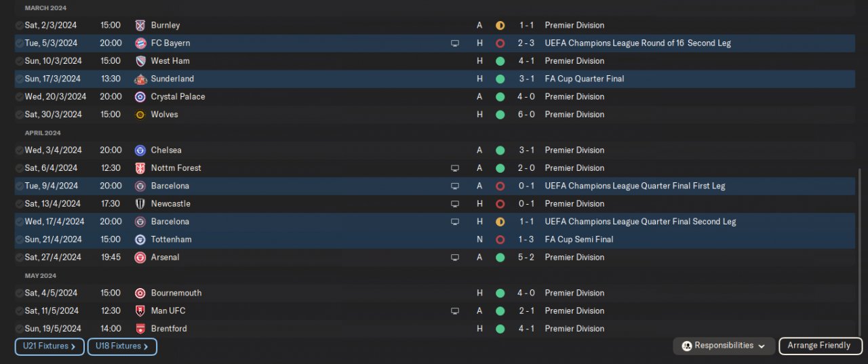Screen dimensions: 868x364
Task: Click the Nottm Forest club badge
Action: [x=140, y=168]
